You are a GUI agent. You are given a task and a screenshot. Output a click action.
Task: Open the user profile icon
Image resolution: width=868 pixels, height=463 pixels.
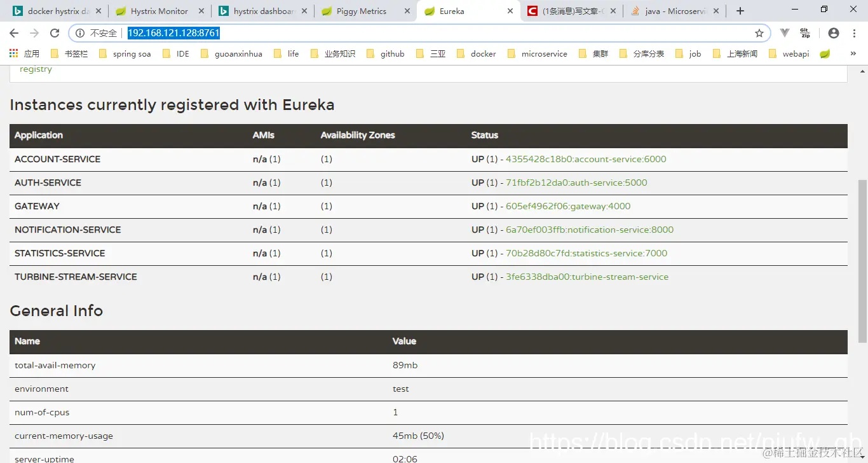[834, 33]
